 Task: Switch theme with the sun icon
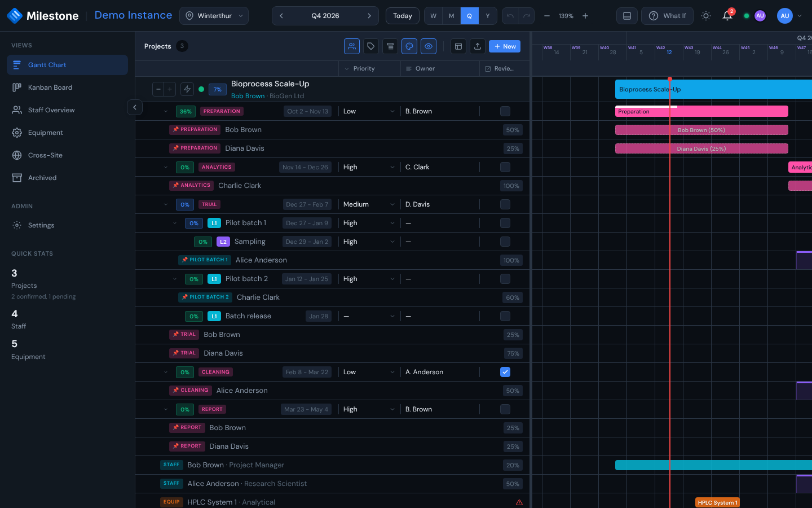[706, 16]
